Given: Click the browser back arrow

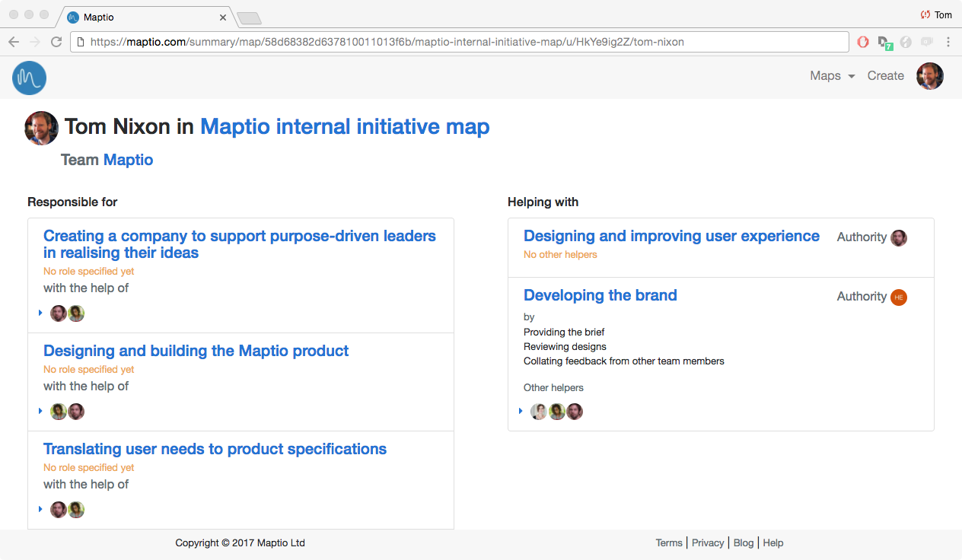Looking at the screenshot, I should point(14,42).
